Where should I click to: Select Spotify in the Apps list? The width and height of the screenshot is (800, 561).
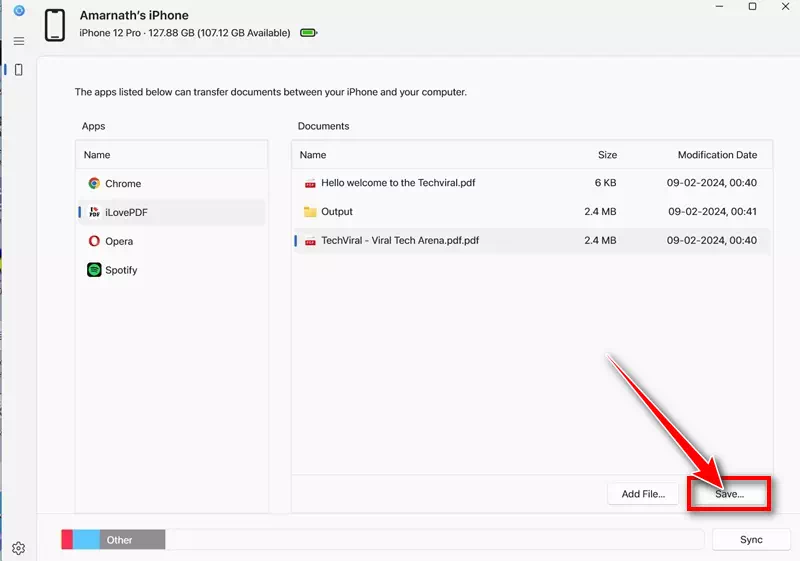click(x=172, y=270)
